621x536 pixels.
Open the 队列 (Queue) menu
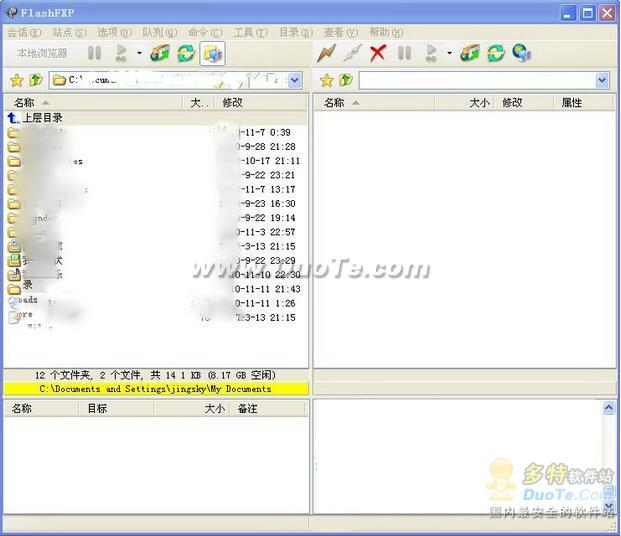(160, 32)
